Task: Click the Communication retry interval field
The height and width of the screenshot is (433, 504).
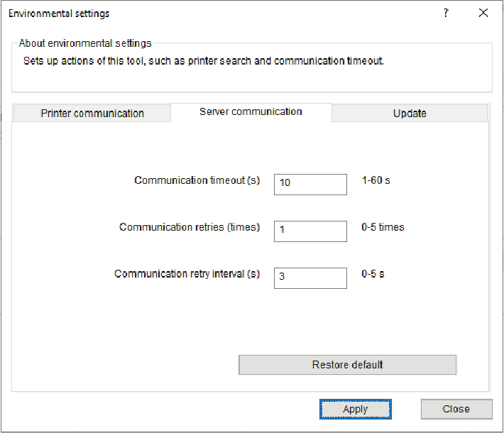Action: 310,278
